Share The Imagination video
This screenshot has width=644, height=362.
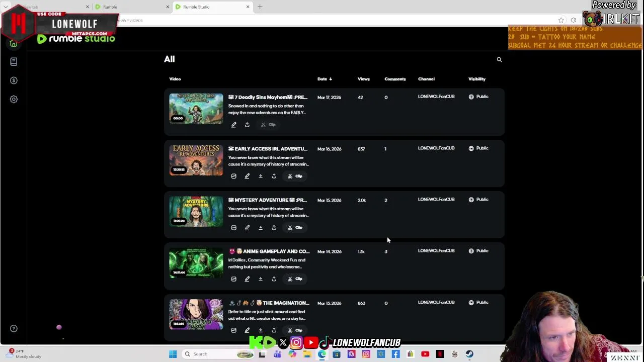(274, 330)
